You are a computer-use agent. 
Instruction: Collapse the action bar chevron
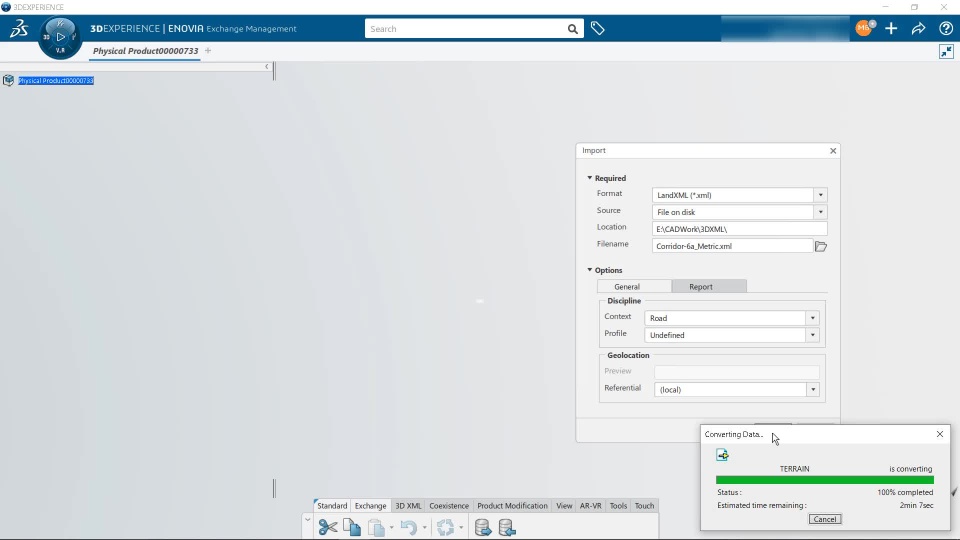click(x=307, y=519)
